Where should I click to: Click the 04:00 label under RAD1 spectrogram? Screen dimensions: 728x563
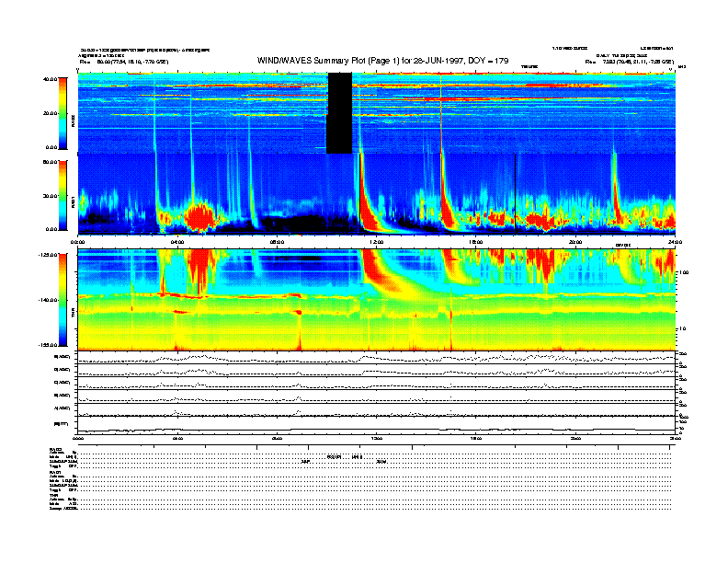click(177, 242)
